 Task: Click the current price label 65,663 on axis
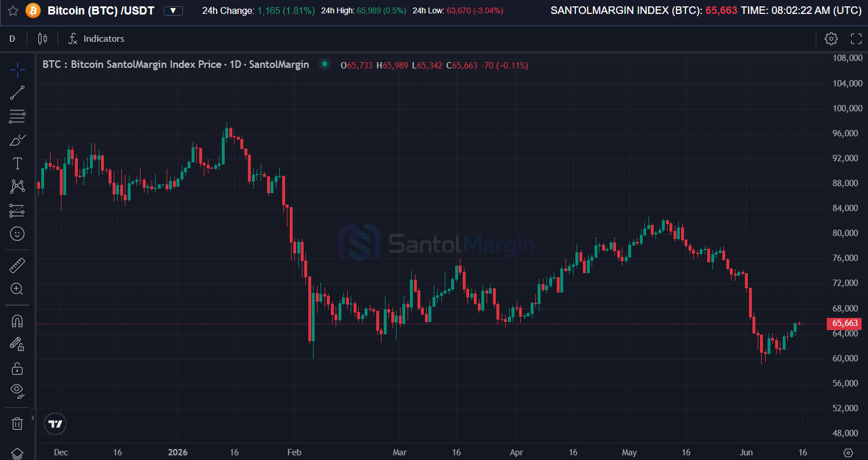click(x=845, y=324)
